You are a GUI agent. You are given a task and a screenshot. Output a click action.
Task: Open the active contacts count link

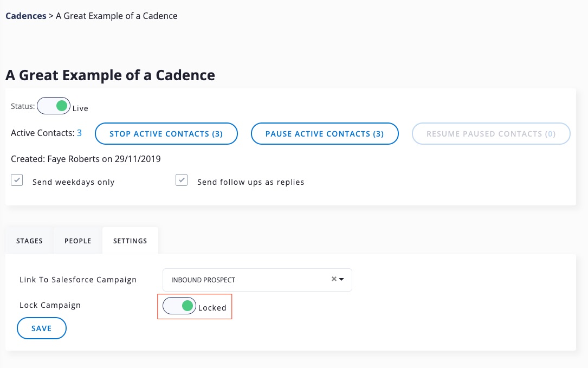tap(79, 133)
